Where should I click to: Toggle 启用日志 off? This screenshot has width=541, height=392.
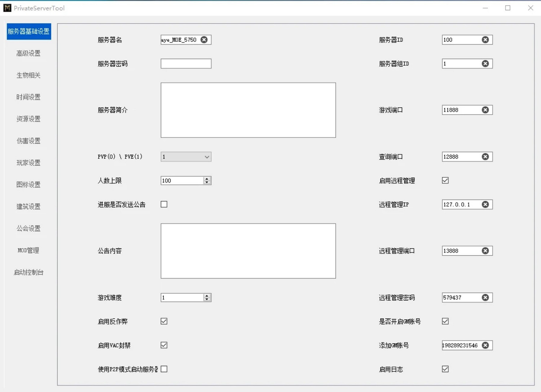[x=445, y=369]
